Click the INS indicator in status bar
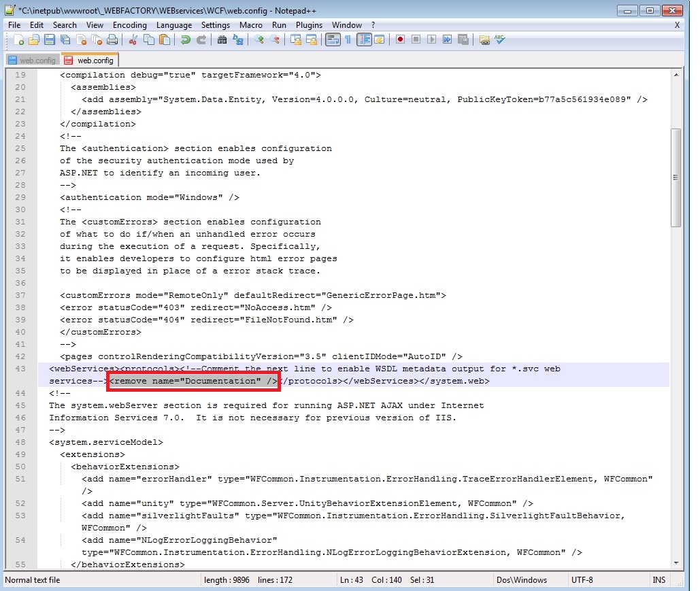The width and height of the screenshot is (700, 591). pyautogui.click(x=659, y=580)
